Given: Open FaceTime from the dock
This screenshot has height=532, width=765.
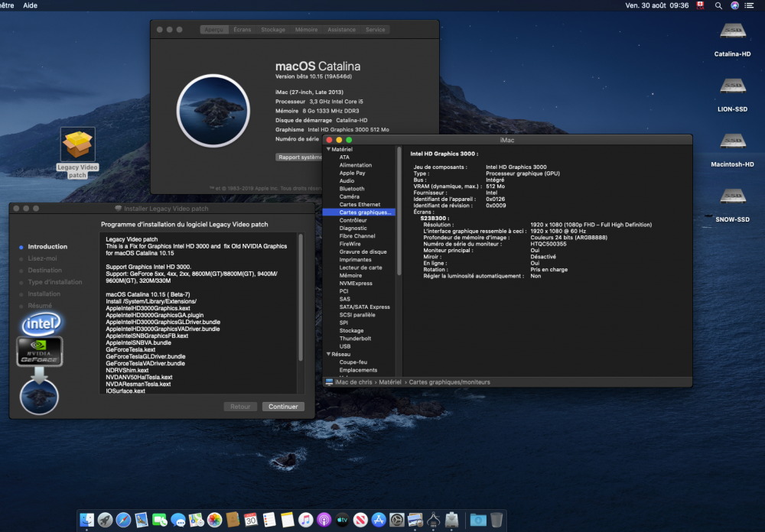Looking at the screenshot, I should [x=160, y=520].
